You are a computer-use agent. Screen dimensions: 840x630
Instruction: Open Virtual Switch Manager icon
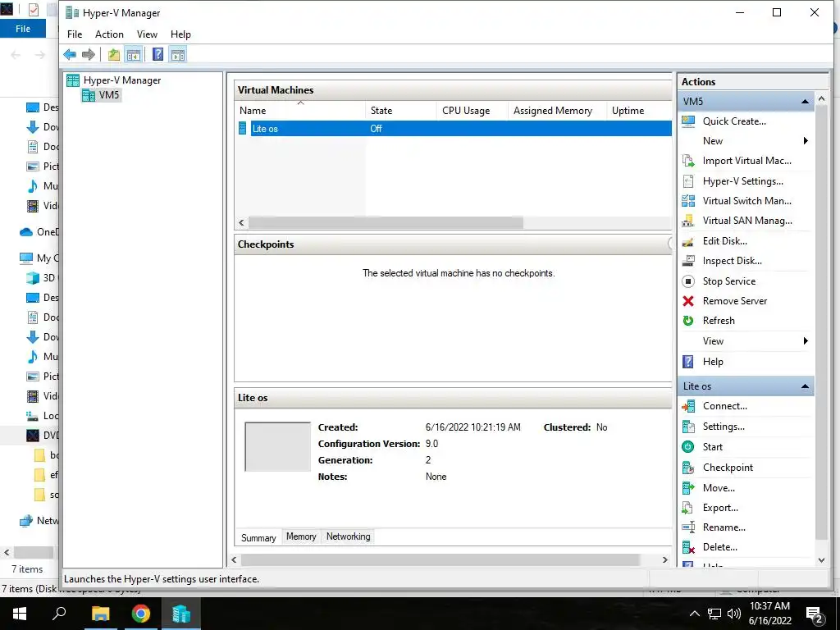pyautogui.click(x=688, y=201)
